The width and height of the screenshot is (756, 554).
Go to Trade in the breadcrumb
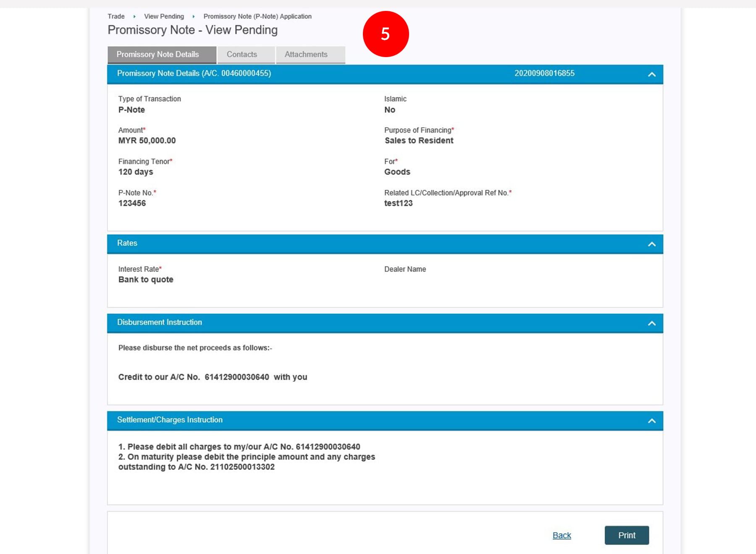tap(116, 16)
